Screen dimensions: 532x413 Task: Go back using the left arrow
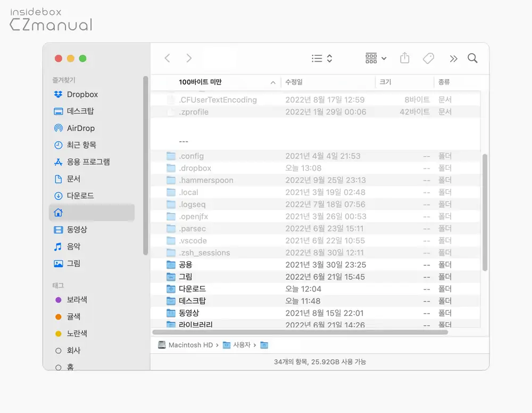tap(167, 58)
